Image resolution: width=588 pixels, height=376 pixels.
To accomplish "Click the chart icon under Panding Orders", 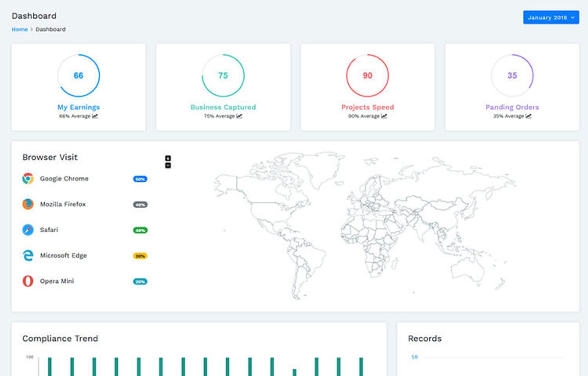I will pos(528,116).
